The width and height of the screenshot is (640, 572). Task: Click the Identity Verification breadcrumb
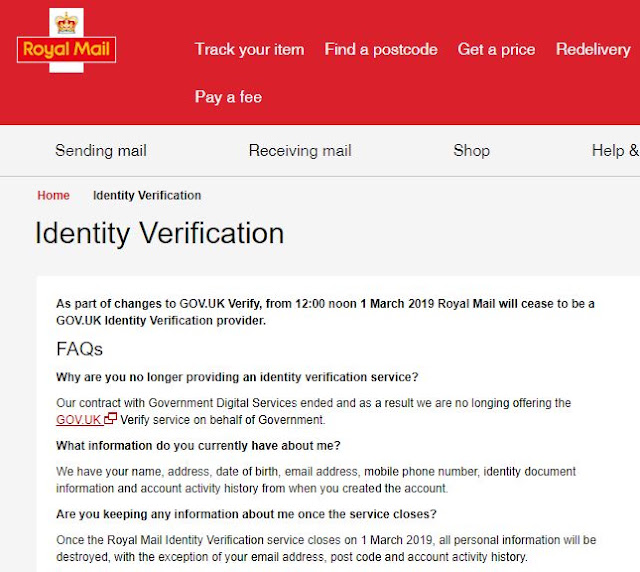point(147,196)
